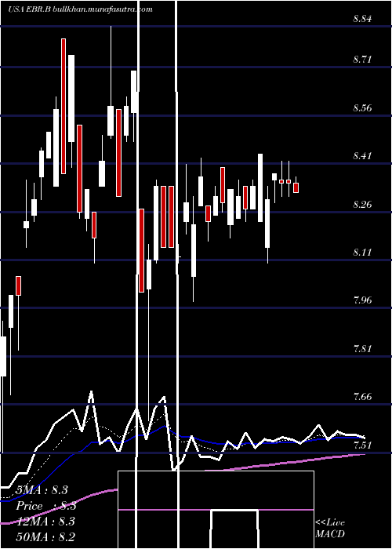
Task: Select the 8.56 price level label
Action: point(362,108)
